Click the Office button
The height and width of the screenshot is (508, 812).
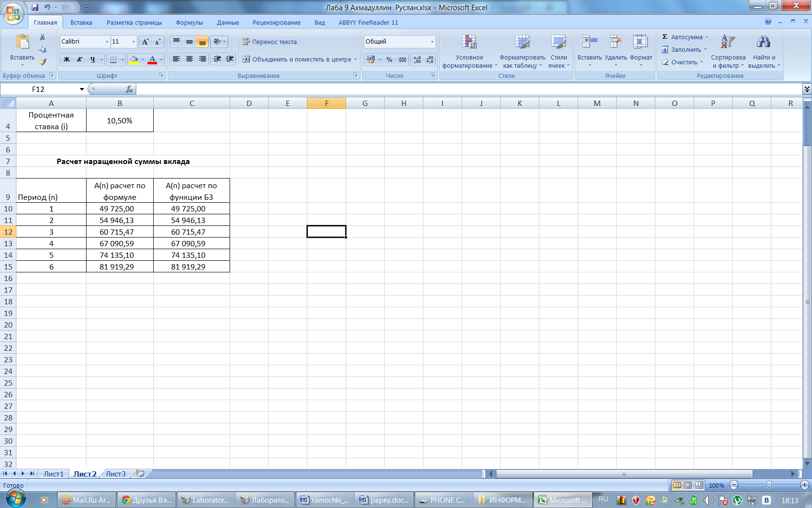[x=13, y=13]
